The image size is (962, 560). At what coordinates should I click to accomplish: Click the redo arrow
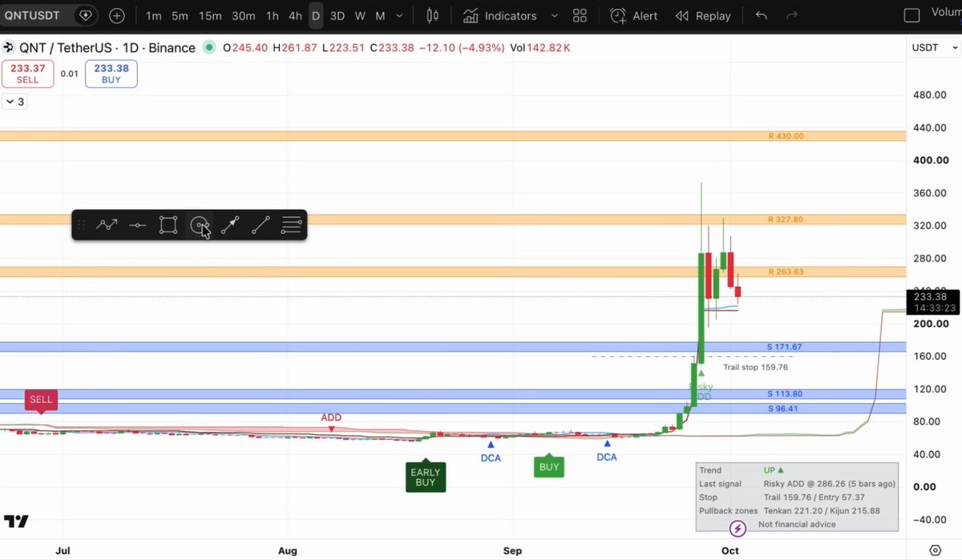tap(792, 15)
